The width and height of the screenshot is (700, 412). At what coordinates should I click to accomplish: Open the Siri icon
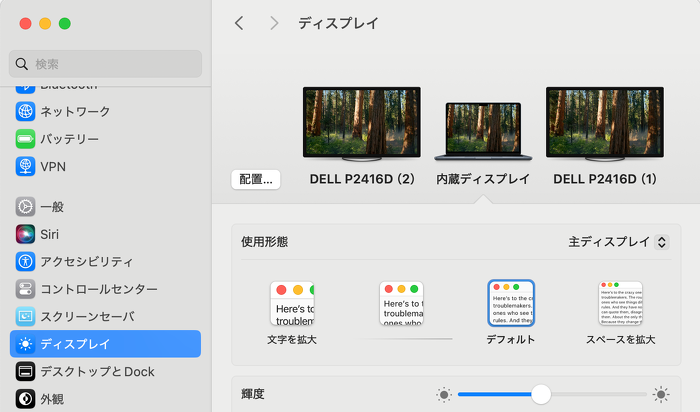pos(25,234)
